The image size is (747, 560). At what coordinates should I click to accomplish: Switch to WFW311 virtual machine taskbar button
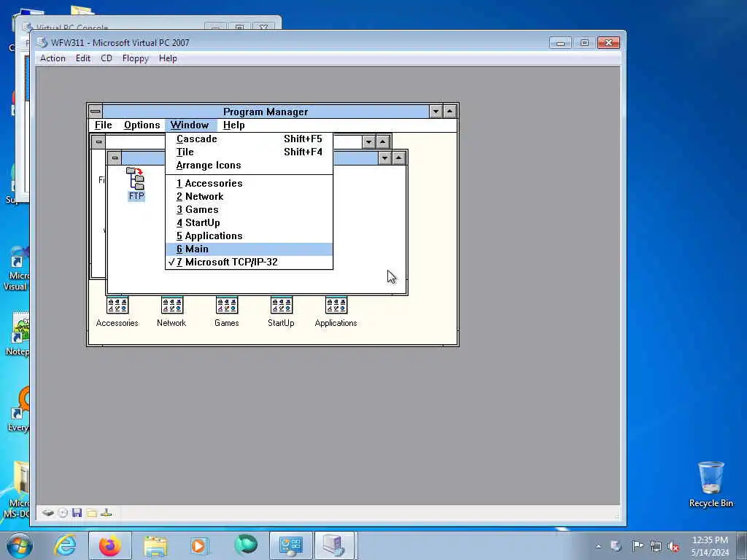tap(334, 545)
